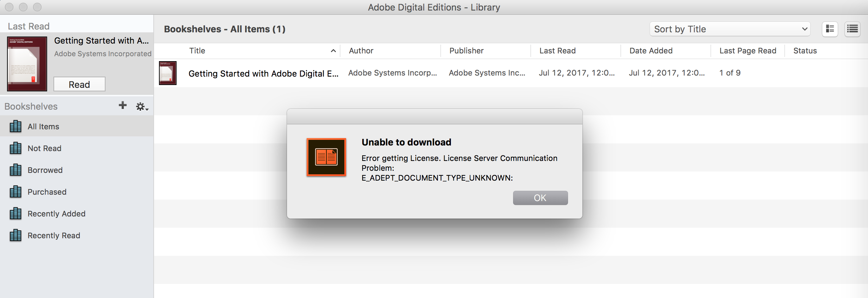Click the Borrowed bookshelf icon
Screen dimensions: 868x298
tap(15, 170)
